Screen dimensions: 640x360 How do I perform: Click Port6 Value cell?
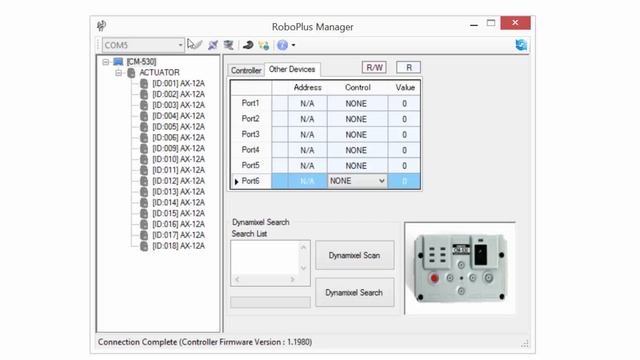pyautogui.click(x=404, y=181)
